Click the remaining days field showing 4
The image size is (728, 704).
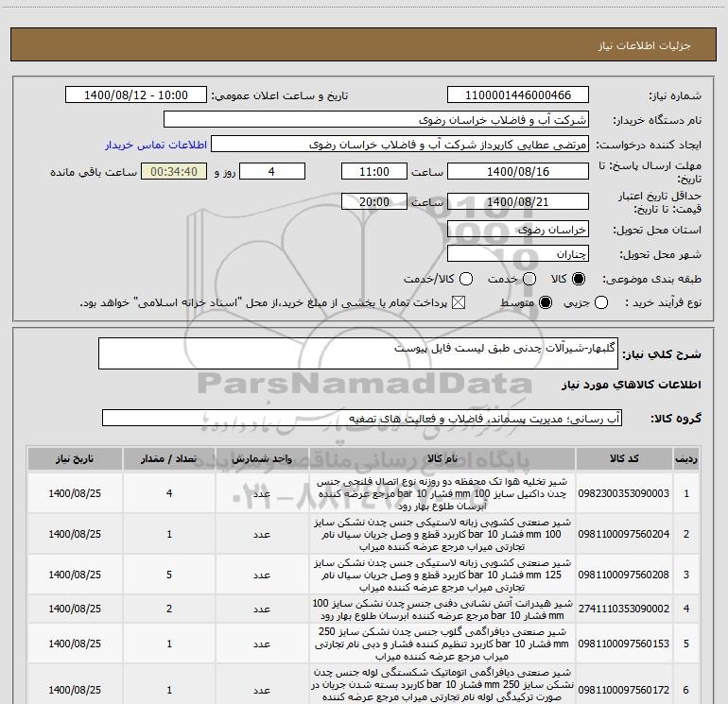pyautogui.click(x=272, y=171)
